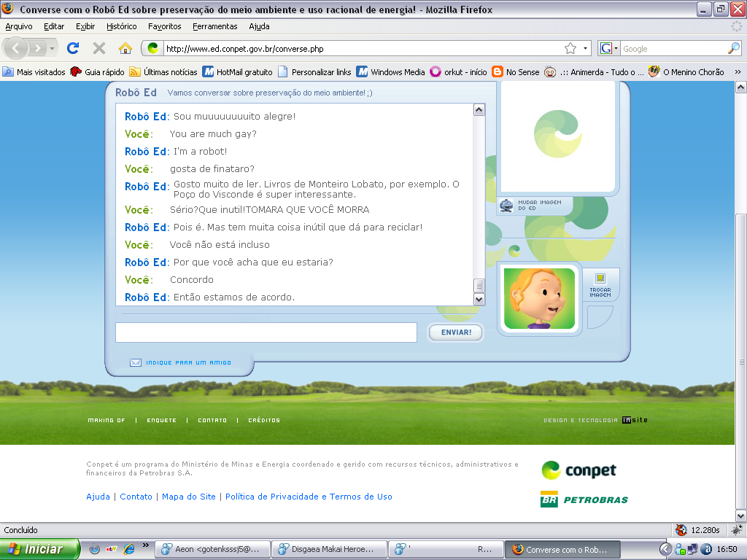Show more bookmarks with the chevron
Image resolution: width=747 pixels, height=560 pixels.
pyautogui.click(x=738, y=72)
